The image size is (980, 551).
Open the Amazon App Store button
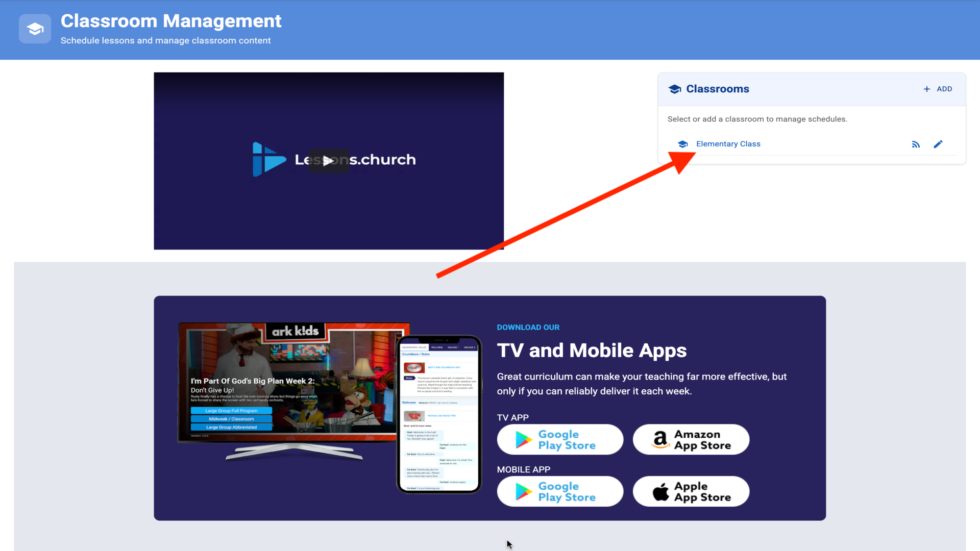pos(691,439)
